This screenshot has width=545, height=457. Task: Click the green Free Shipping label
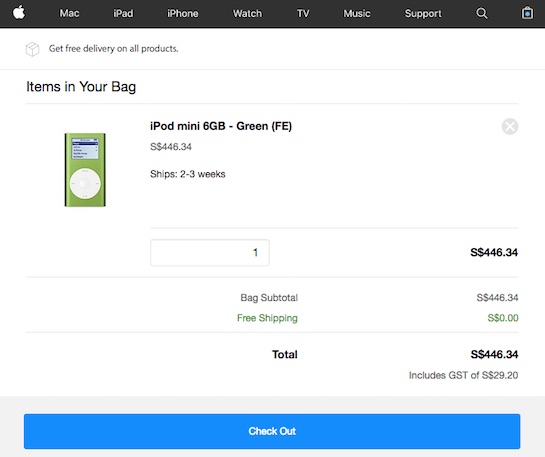267,318
